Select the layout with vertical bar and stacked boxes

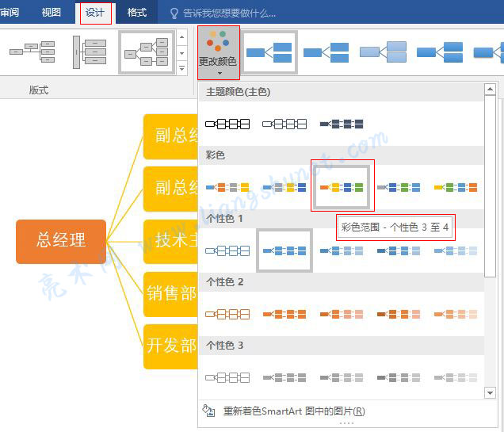click(90, 52)
